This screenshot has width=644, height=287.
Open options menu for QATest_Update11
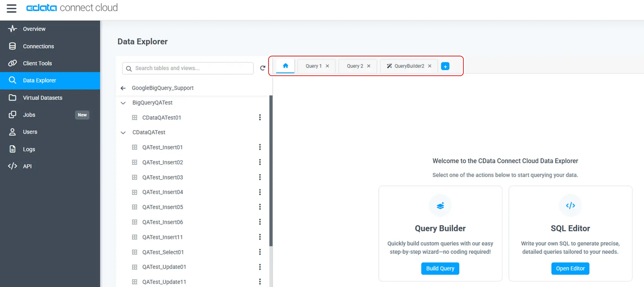(260, 282)
